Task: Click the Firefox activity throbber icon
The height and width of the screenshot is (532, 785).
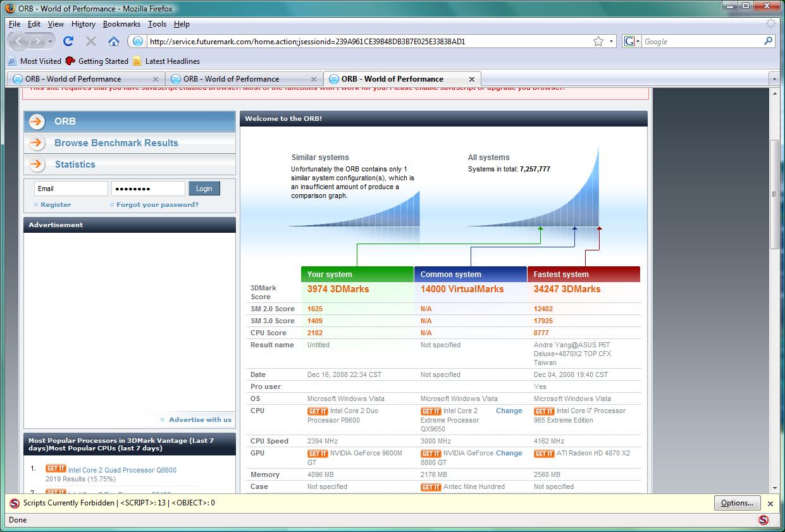Action: [x=771, y=24]
